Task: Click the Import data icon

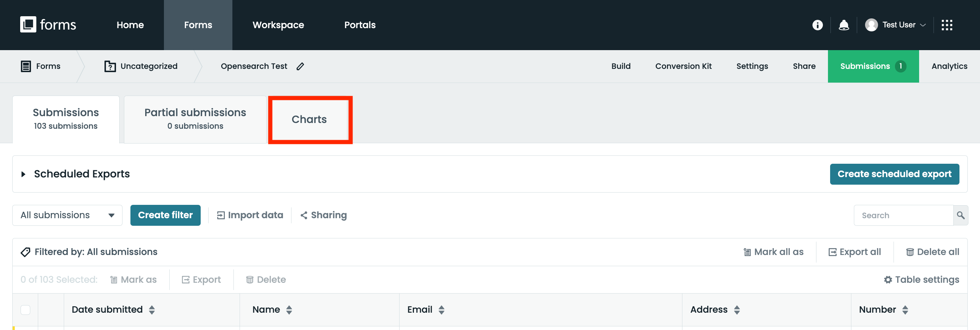Action: coord(220,215)
